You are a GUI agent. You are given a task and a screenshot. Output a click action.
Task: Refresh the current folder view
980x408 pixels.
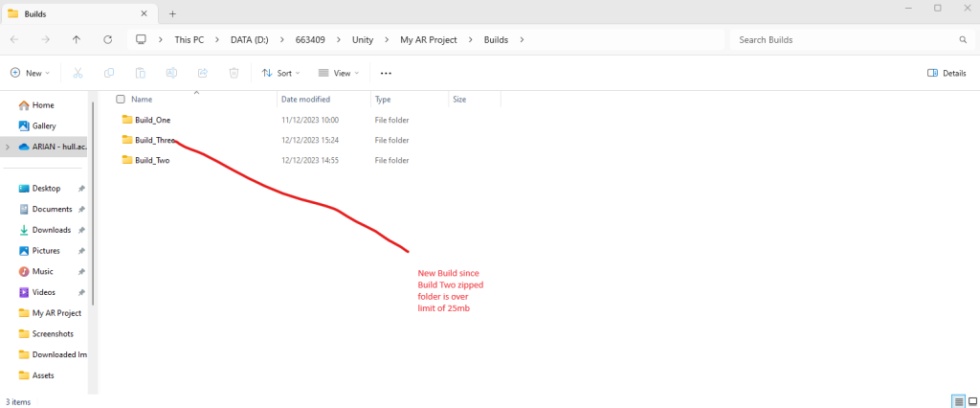(108, 39)
